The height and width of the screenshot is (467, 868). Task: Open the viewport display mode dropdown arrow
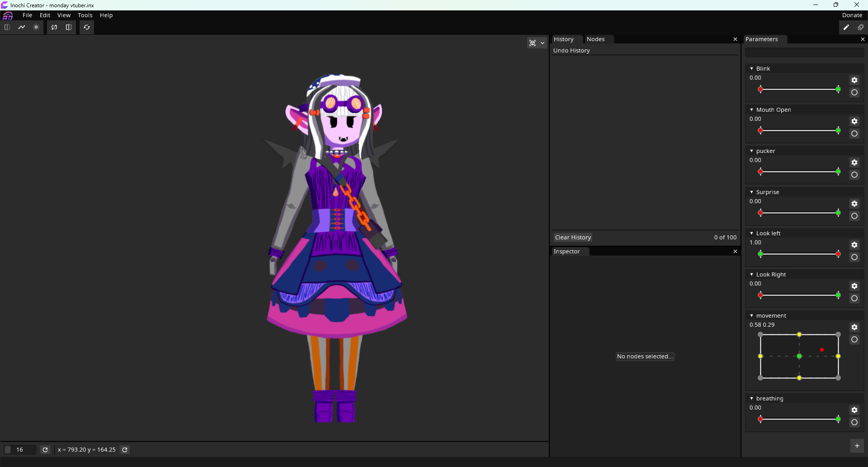pyautogui.click(x=543, y=43)
